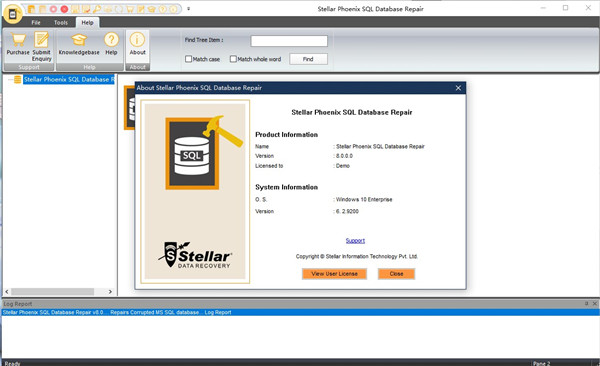Click small graduation cap icon in quick toolbar
Screen dimensions: 600x366
(x=152, y=9)
